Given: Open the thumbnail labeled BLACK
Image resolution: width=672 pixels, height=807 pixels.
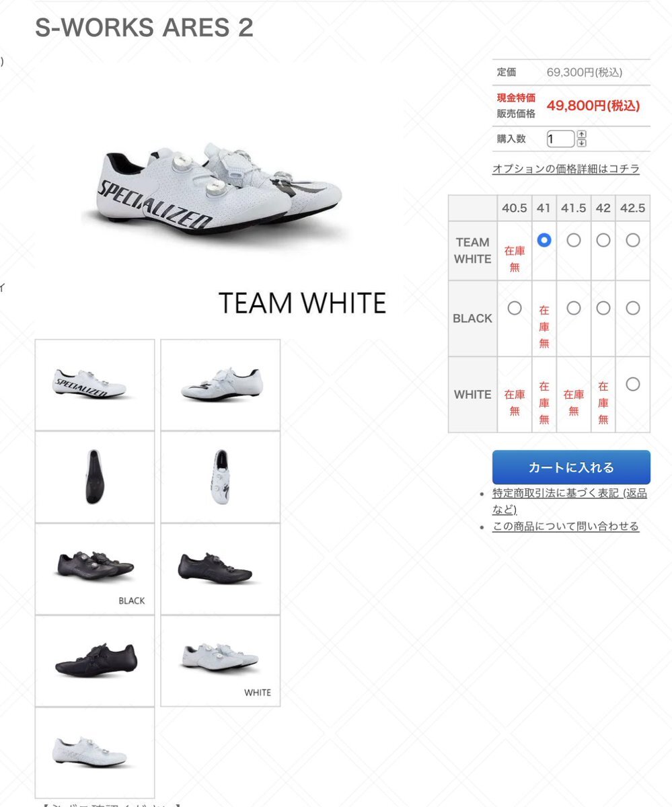Looking at the screenshot, I should [x=95, y=569].
